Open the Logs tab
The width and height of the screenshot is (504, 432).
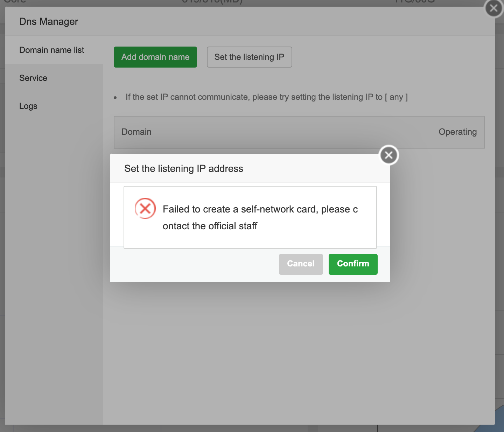(28, 106)
